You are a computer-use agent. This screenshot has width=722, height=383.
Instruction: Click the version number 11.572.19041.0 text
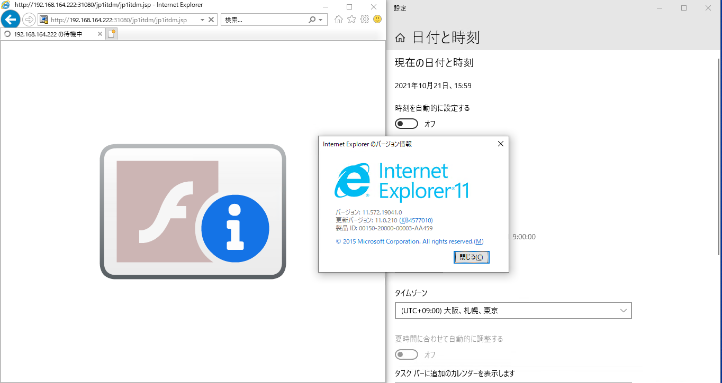382,212
